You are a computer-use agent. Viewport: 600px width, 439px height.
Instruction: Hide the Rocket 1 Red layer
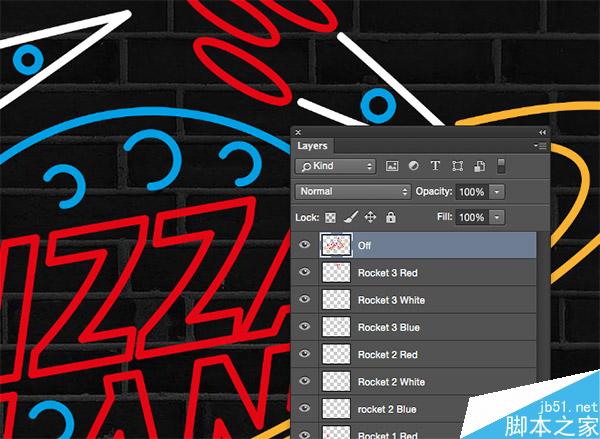pyautogui.click(x=305, y=435)
